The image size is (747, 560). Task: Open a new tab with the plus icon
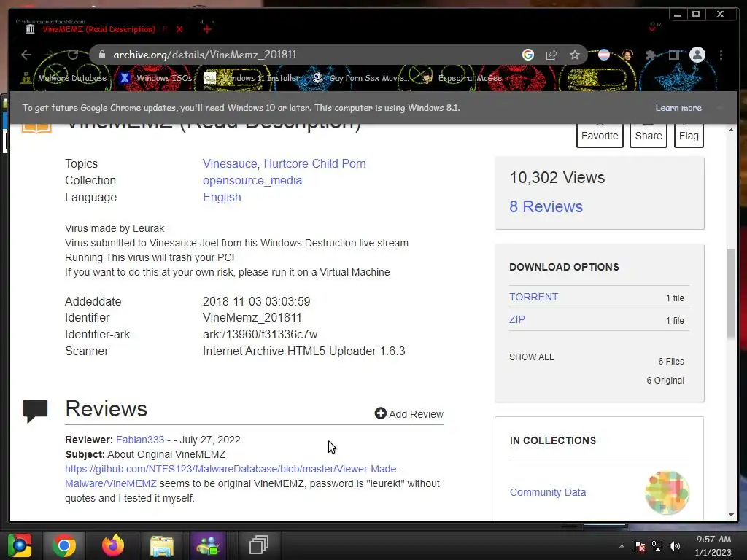[206, 29]
